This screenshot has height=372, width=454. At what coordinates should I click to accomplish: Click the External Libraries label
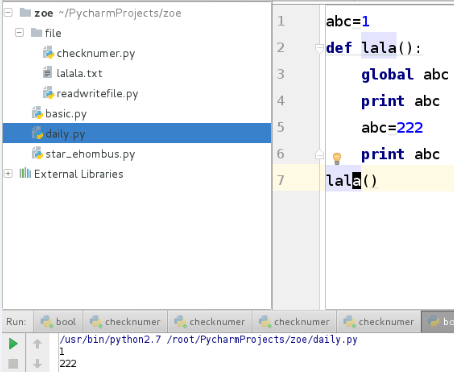click(x=79, y=174)
